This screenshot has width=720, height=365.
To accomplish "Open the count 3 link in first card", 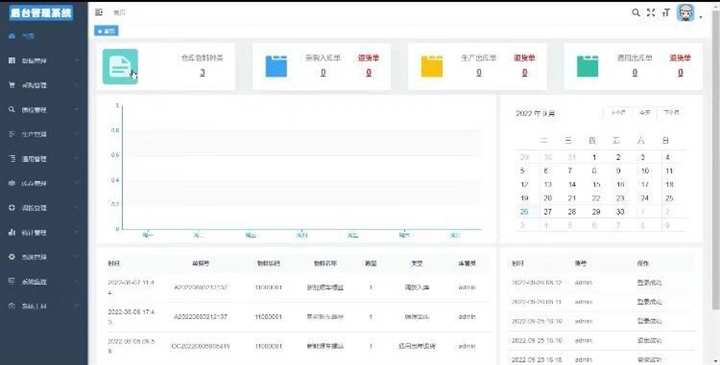I will pos(202,73).
